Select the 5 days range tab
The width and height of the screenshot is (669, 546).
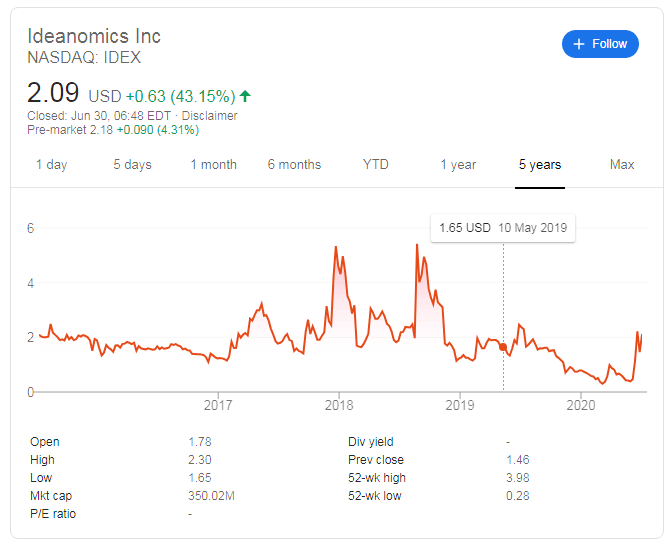pos(132,165)
